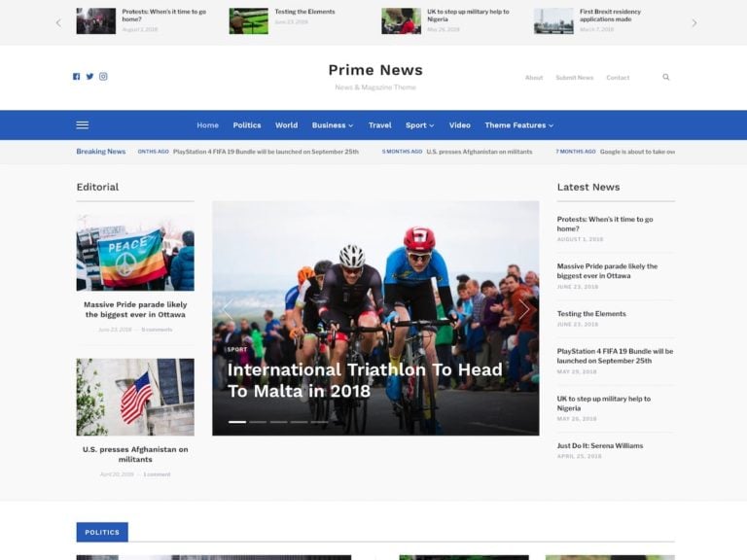Open International Triathlon slider headline
This screenshot has height=560, width=747.
pos(365,380)
